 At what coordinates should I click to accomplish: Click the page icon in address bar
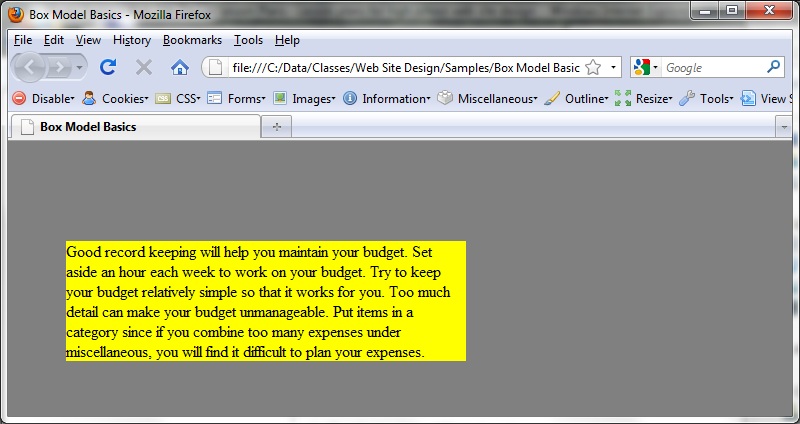pyautogui.click(x=216, y=67)
